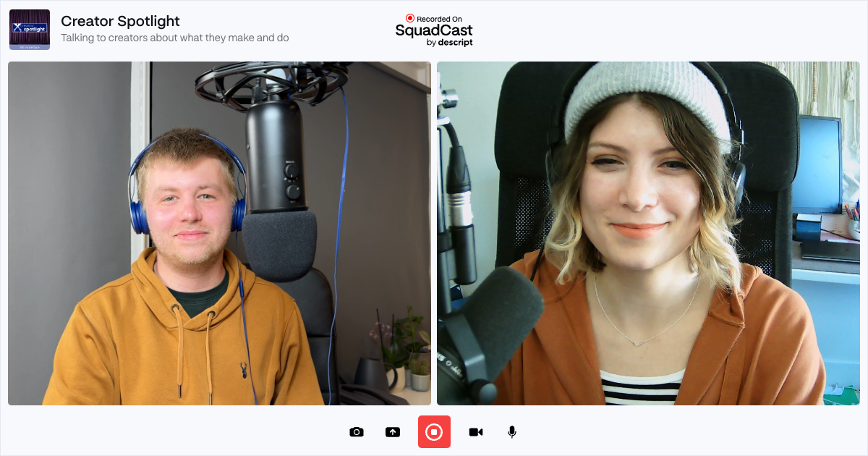
Task: Open the Creator Spotlight show thumbnail
Action: tap(30, 30)
